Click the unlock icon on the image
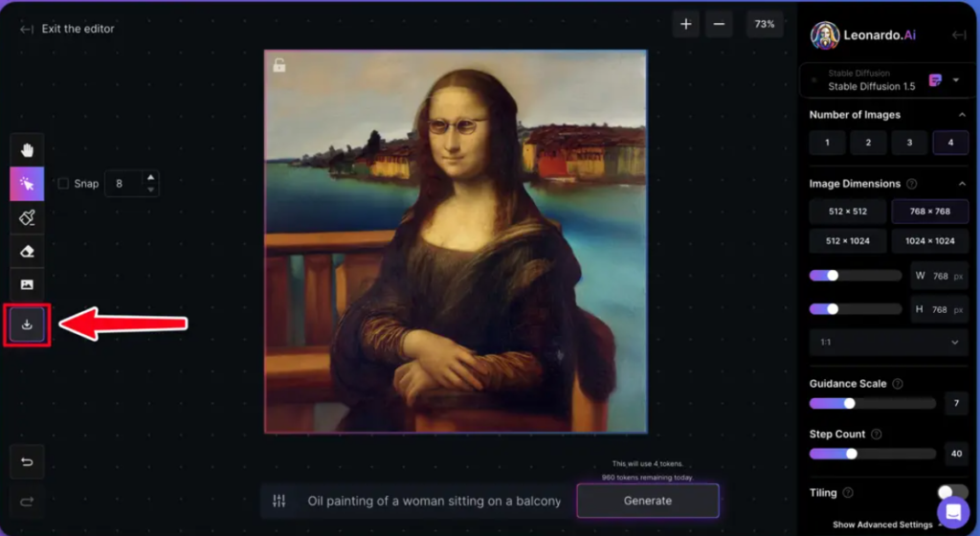 tap(279, 65)
